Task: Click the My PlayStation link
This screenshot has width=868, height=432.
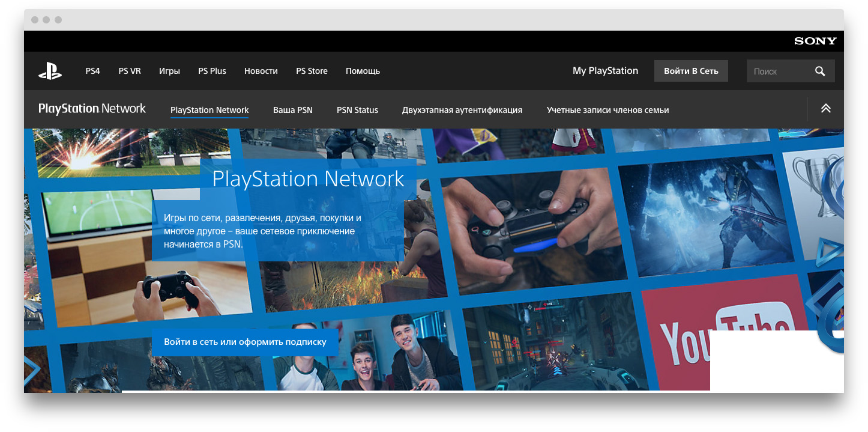Action: tap(605, 71)
